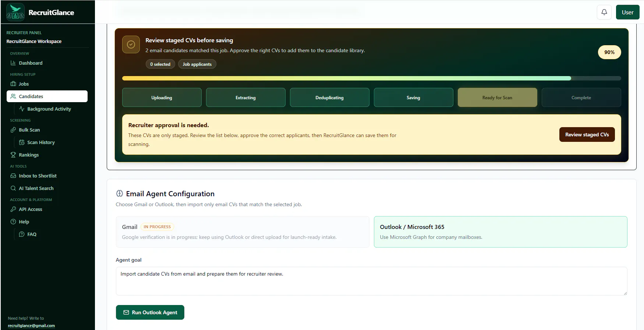Choose the Outlook / Microsoft 365 provider card
The width and height of the screenshot is (644, 330).
pyautogui.click(x=500, y=232)
